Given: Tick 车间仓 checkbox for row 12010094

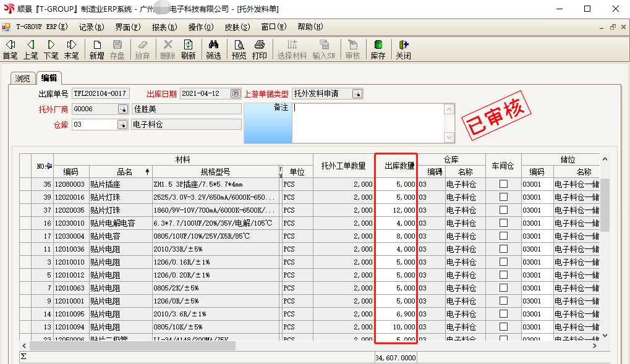Looking at the screenshot, I should click(x=503, y=327).
